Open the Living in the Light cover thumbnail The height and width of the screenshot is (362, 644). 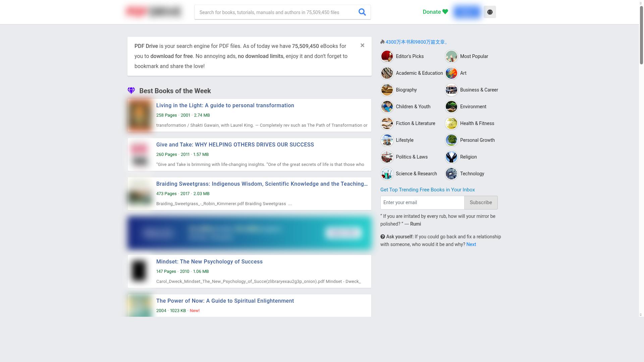point(140,115)
